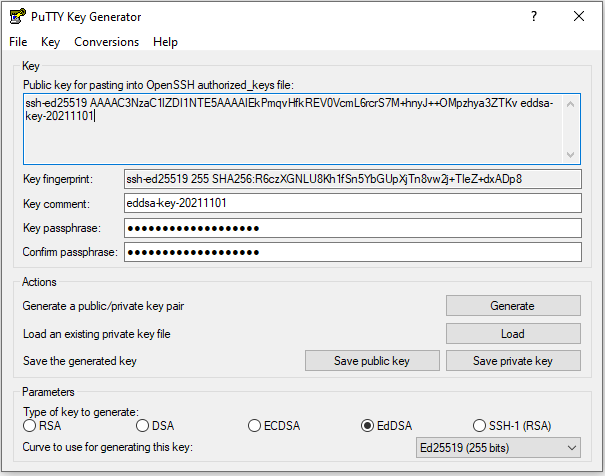
Task: Select the RSA key type
Action: (x=30, y=426)
